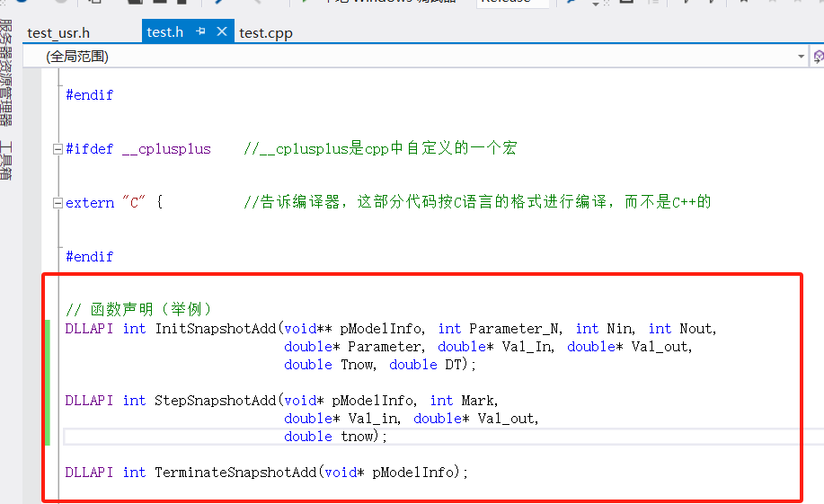Click the Mark parameter
Screen dimensions: 824x504
(x=477, y=401)
